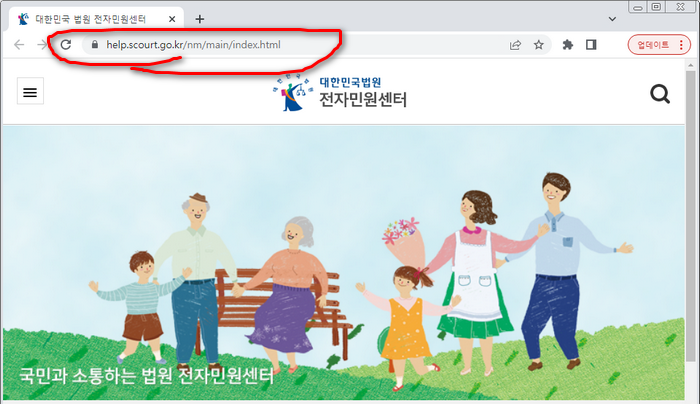Share this page using the share icon
The height and width of the screenshot is (404, 700).
coord(515,45)
